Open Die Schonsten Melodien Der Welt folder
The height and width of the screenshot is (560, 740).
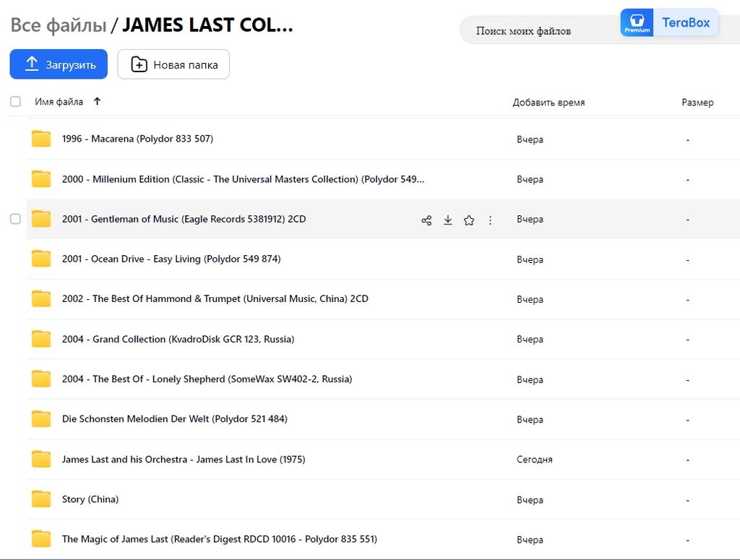175,419
